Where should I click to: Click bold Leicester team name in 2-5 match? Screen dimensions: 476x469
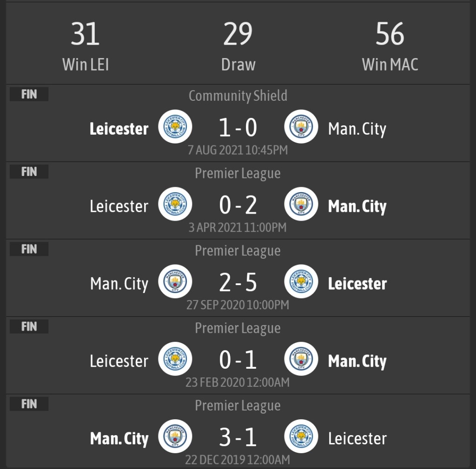(357, 284)
